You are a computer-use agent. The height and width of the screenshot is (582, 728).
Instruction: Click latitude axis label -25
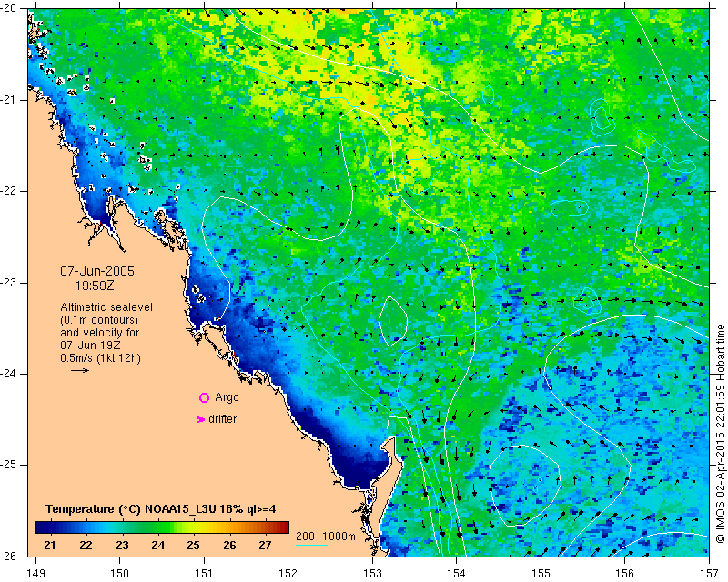pos(8,465)
